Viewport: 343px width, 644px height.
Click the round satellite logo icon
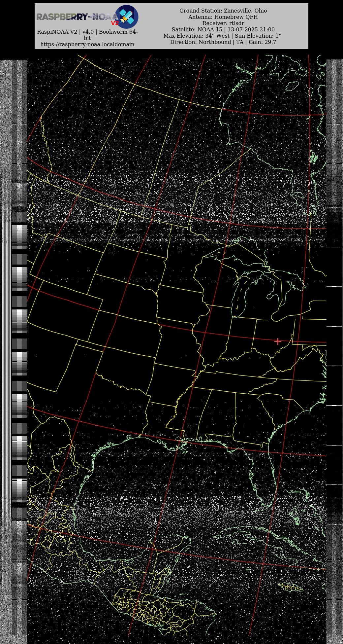(127, 17)
